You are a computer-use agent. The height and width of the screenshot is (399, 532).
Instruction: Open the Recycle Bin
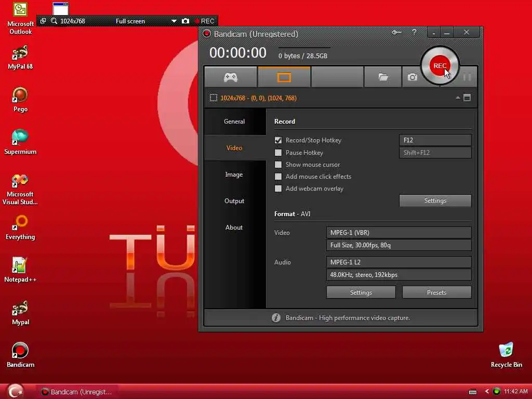click(506, 355)
